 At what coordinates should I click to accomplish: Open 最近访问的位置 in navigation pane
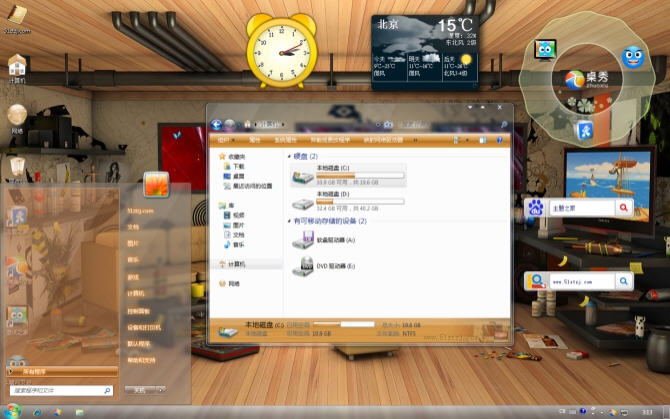[x=248, y=186]
